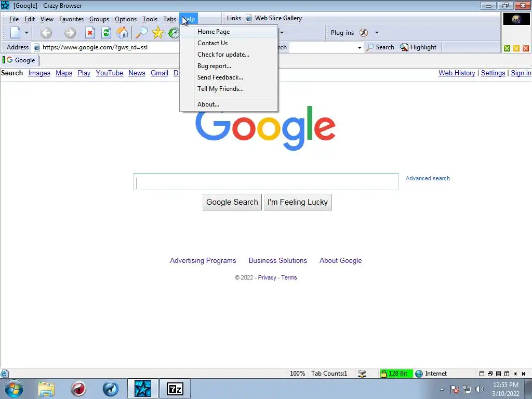Click the magnifier Search toolbar icon
This screenshot has width=532, height=399.
(141, 33)
